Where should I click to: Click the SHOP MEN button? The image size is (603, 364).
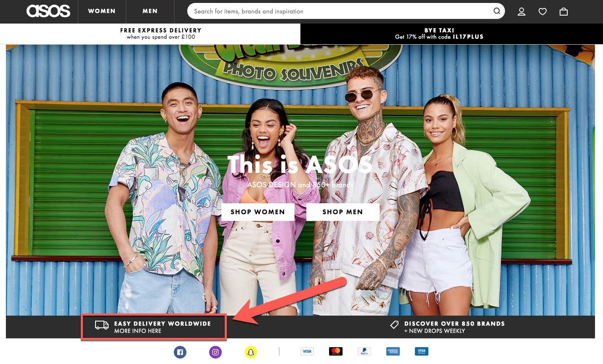click(343, 212)
